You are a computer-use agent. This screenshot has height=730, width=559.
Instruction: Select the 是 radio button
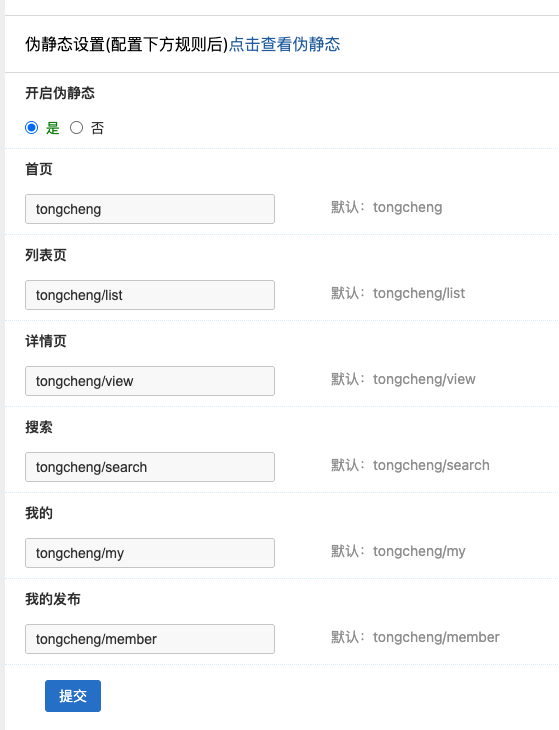[32, 128]
